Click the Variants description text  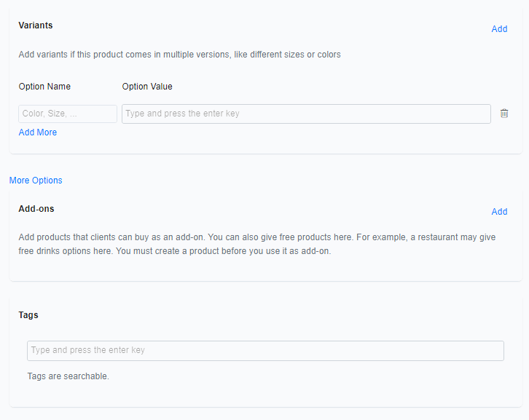[179, 55]
